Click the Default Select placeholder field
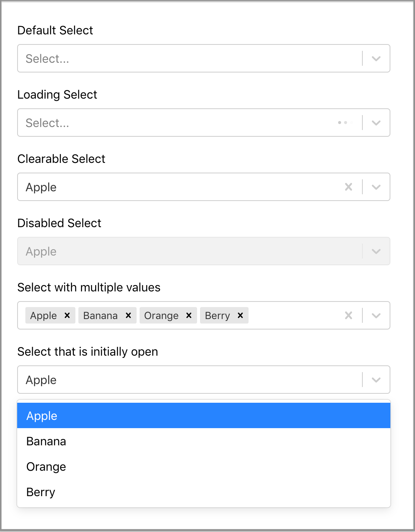 click(x=149, y=58)
